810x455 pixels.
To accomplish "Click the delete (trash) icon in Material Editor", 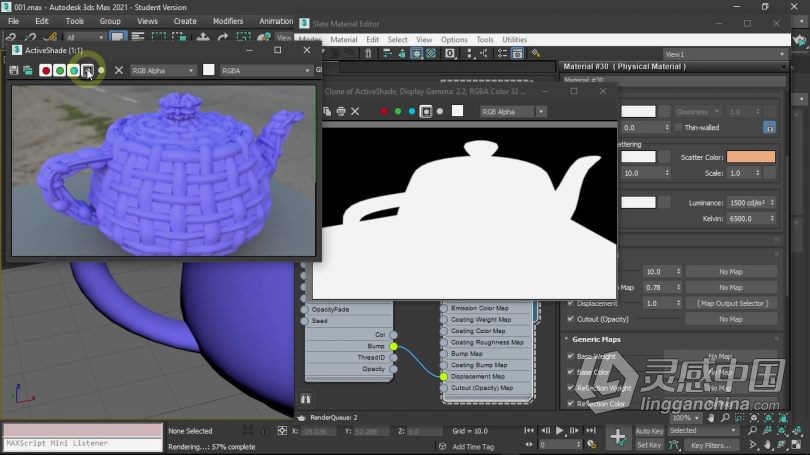I will click(x=368, y=54).
